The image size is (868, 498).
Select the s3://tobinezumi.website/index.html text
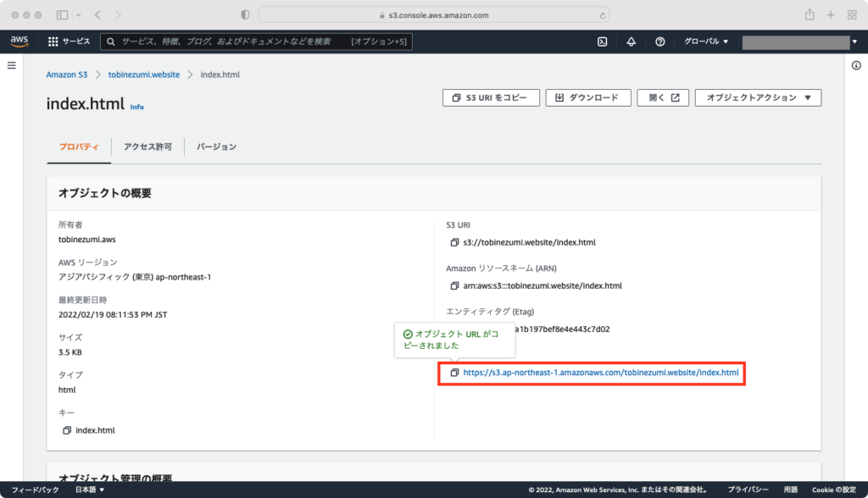point(529,242)
